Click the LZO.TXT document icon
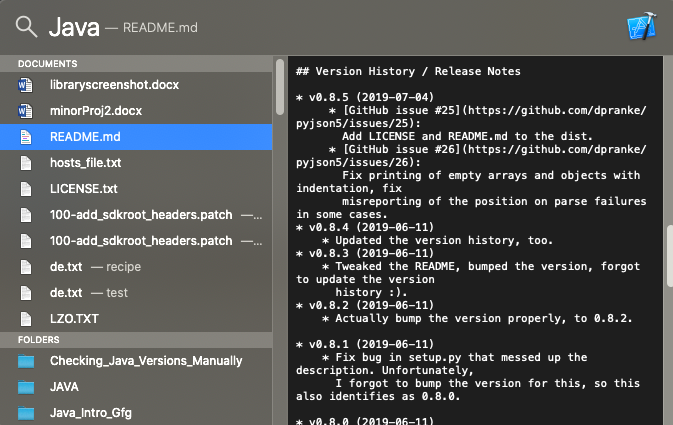This screenshot has width=673, height=425. (26, 319)
